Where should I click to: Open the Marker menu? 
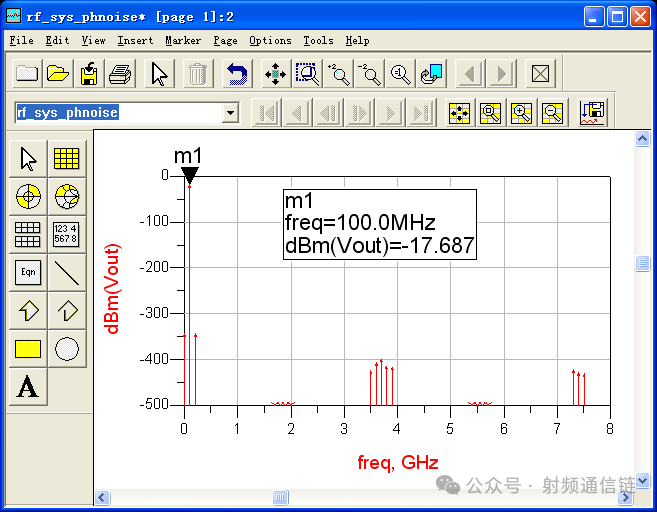[183, 41]
